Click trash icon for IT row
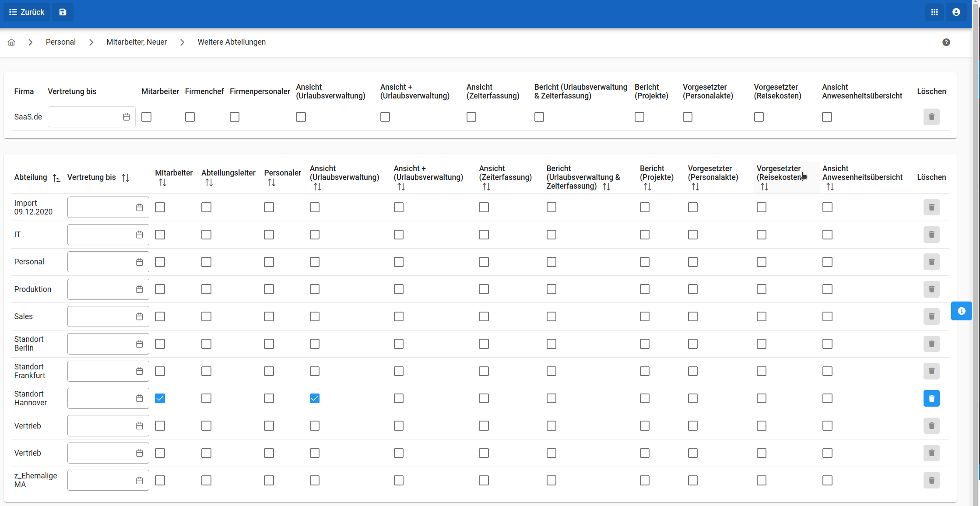This screenshot has height=506, width=980. pyautogui.click(x=931, y=235)
